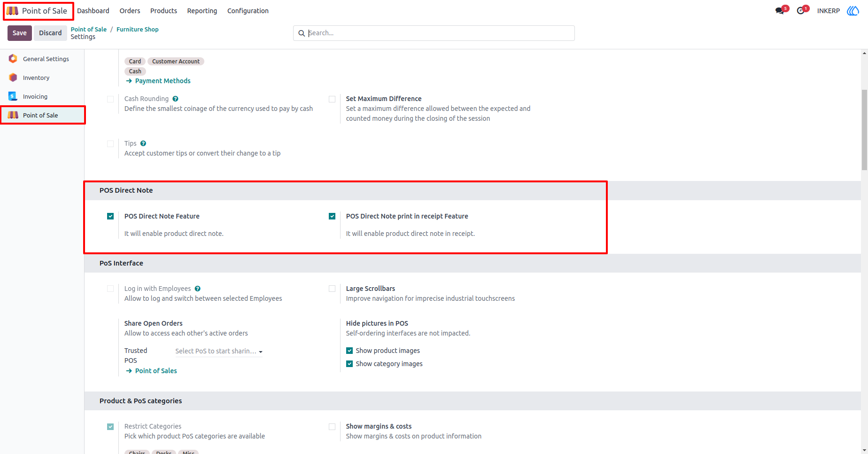This screenshot has height=454, width=868.
Task: Click the arrow icon beside Payment Methods
Action: click(x=129, y=81)
